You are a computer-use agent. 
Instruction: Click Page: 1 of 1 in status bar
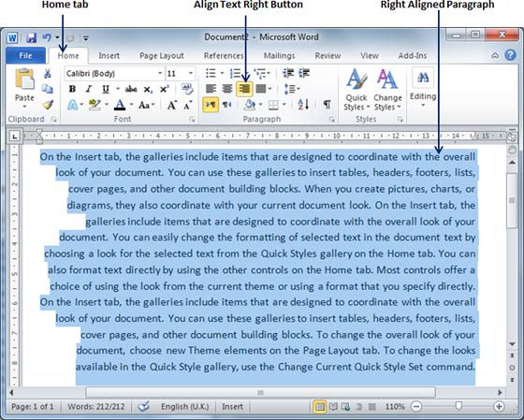[33, 407]
